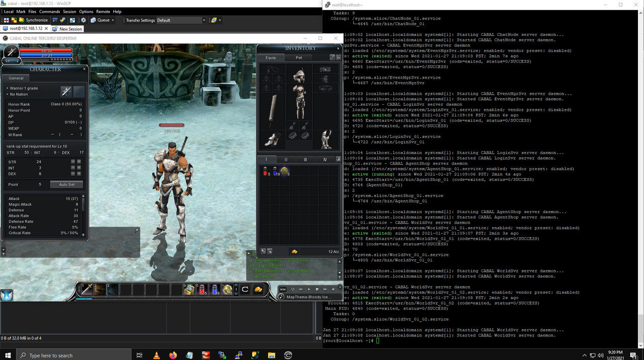Decrease the DEX stat with minus button

[73, 174]
